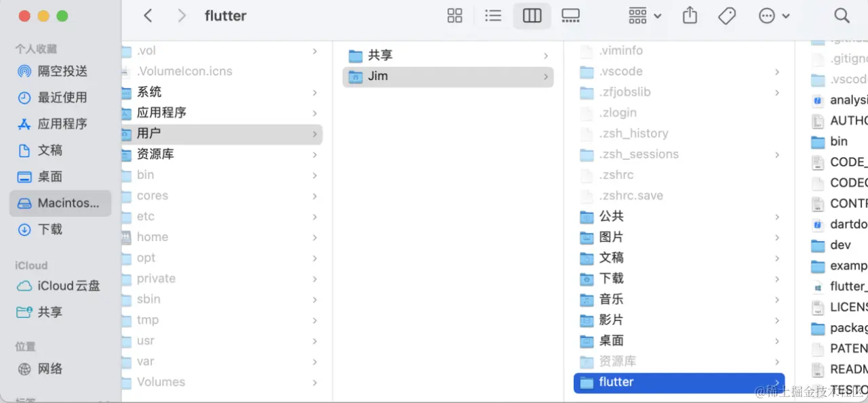The image size is (868, 403).
Task: Select the .zfjobslib folder
Action: click(679, 92)
